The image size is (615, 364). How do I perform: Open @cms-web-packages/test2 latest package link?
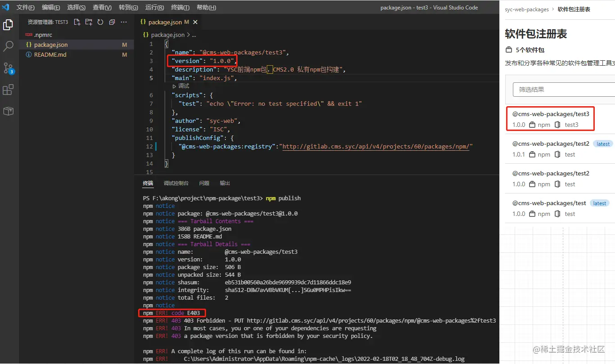pos(551,144)
